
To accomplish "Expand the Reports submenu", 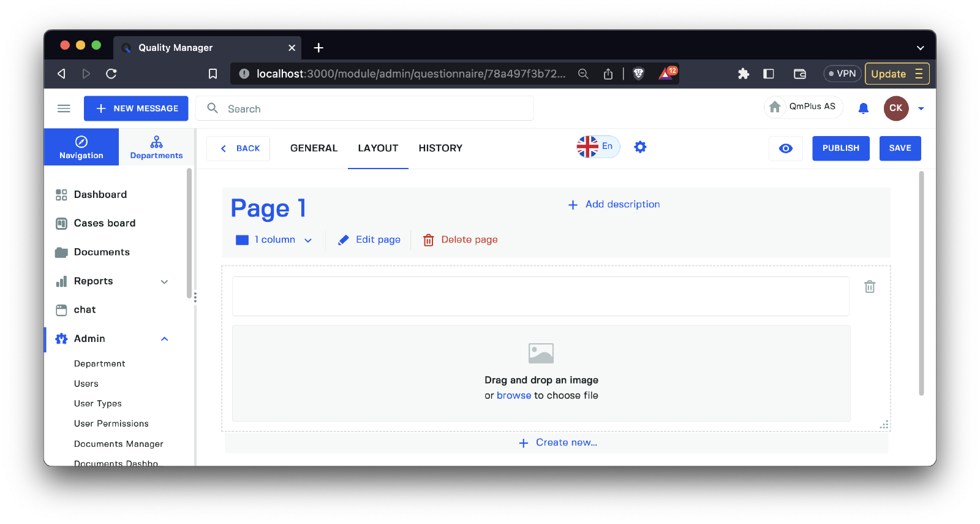I will click(164, 281).
